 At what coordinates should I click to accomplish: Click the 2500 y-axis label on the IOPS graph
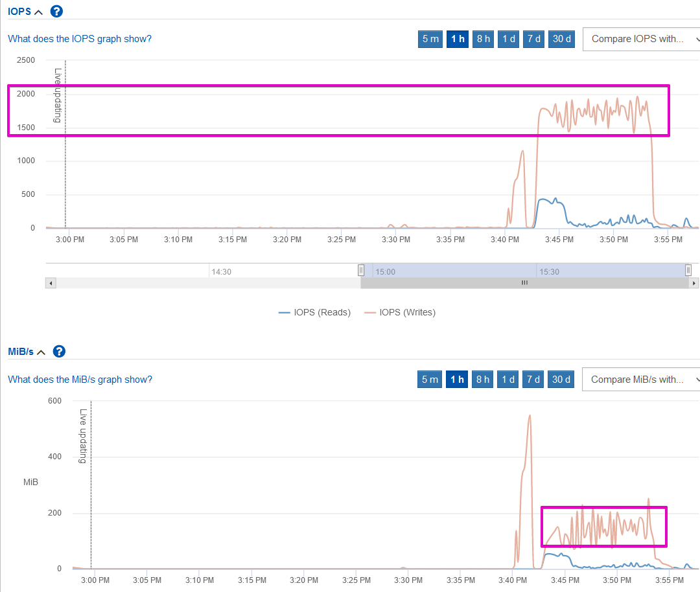click(x=25, y=60)
